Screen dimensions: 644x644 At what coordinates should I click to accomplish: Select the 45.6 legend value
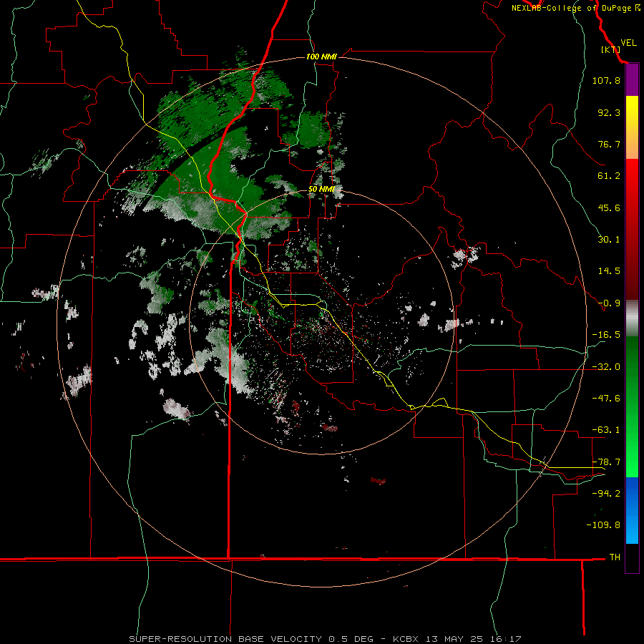click(x=609, y=208)
